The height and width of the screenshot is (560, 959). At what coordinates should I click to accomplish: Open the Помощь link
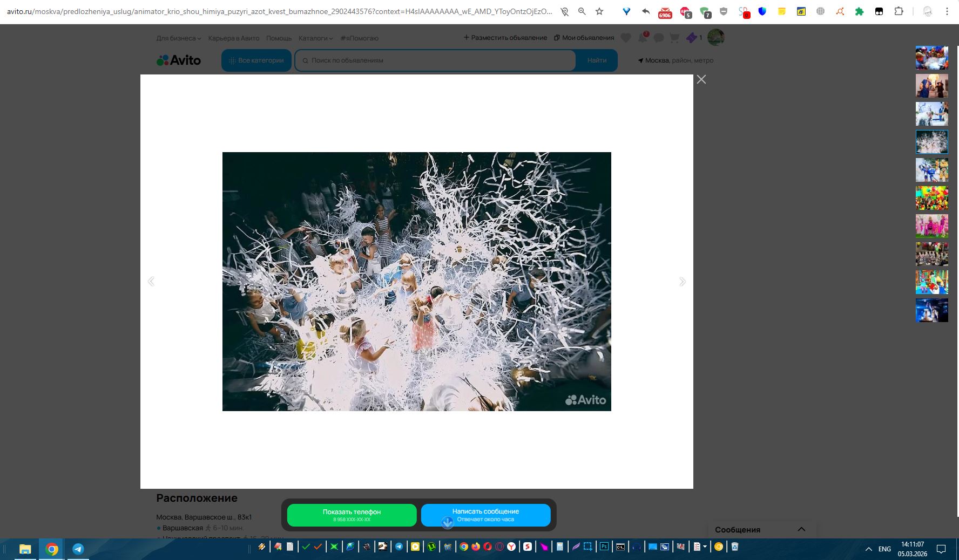[x=279, y=38]
